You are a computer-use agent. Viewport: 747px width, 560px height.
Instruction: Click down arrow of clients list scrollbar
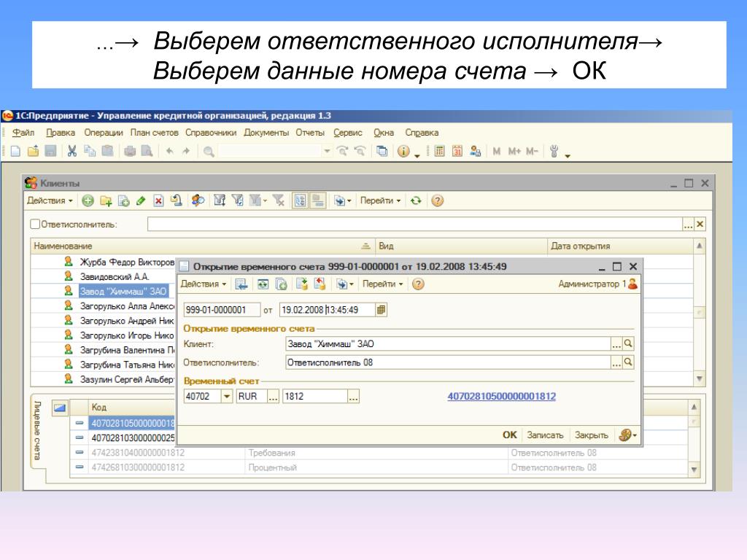(x=700, y=379)
